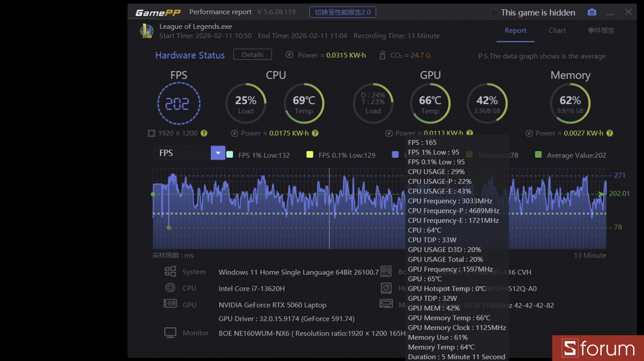Screen dimensions: 644x361
Task: Switch to the Chart tab
Action: [x=557, y=31]
